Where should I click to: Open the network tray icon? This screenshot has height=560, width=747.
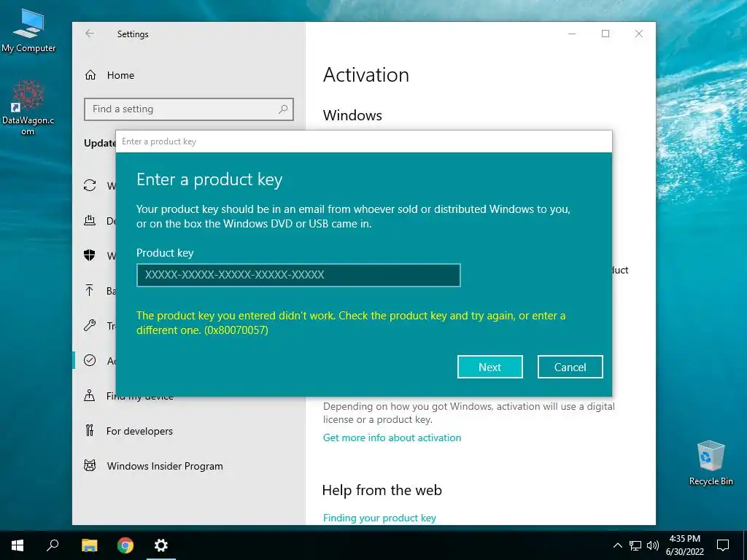tap(635, 545)
